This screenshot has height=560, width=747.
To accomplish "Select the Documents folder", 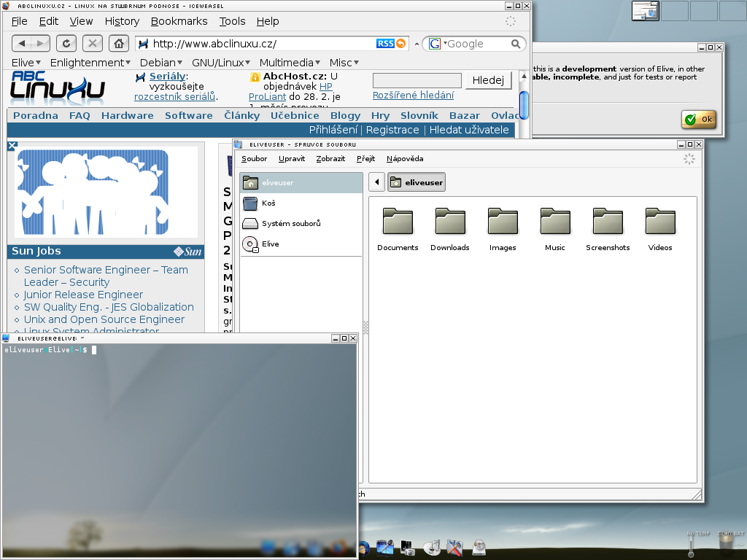I will [398, 230].
